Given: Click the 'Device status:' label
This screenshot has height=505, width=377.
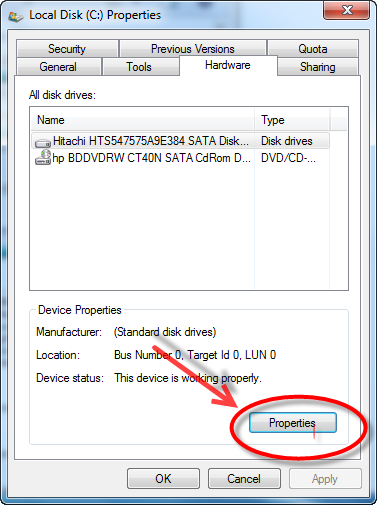Looking at the screenshot, I should coord(70,378).
